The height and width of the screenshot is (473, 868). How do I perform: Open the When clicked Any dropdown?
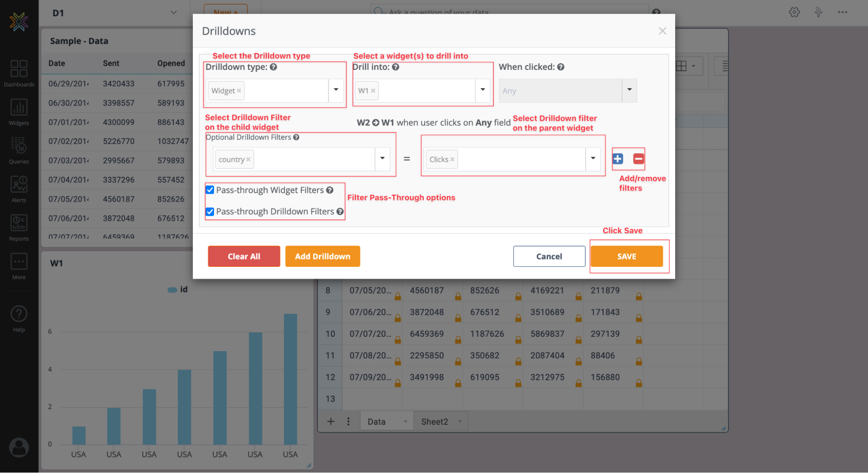(629, 90)
